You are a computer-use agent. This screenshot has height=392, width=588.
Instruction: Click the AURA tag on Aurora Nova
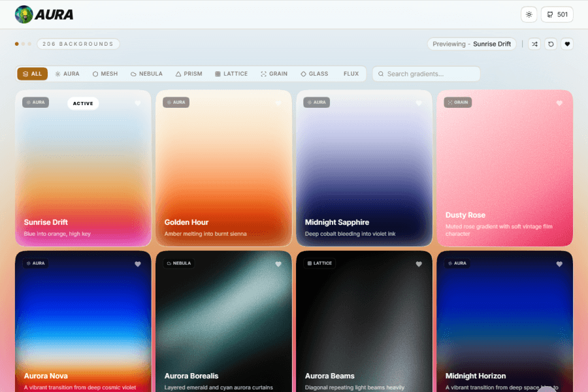point(36,263)
